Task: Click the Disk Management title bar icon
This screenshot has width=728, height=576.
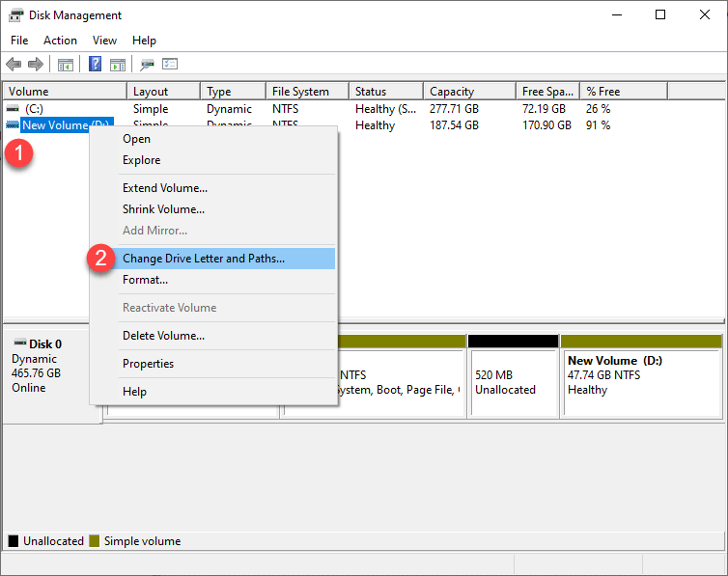Action: click(15, 15)
